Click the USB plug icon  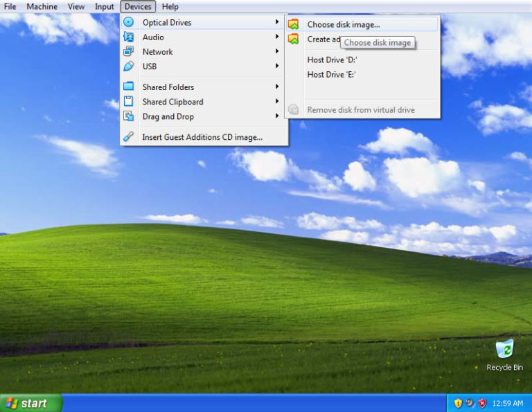tap(128, 66)
